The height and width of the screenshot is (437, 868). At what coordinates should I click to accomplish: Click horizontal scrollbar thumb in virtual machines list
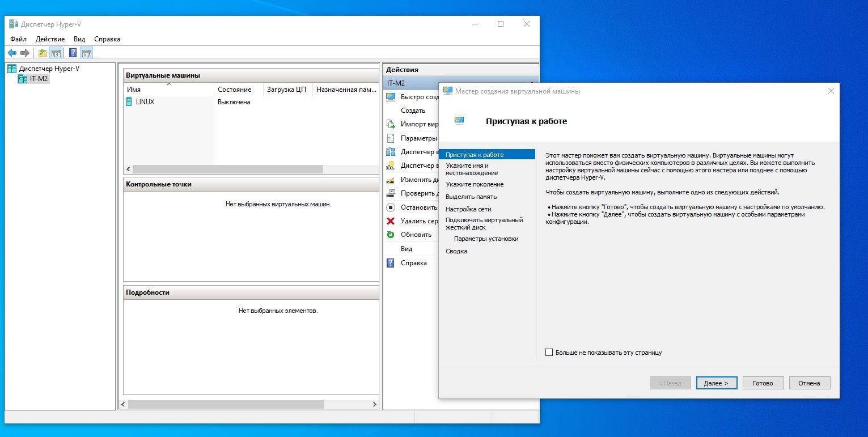click(x=228, y=169)
